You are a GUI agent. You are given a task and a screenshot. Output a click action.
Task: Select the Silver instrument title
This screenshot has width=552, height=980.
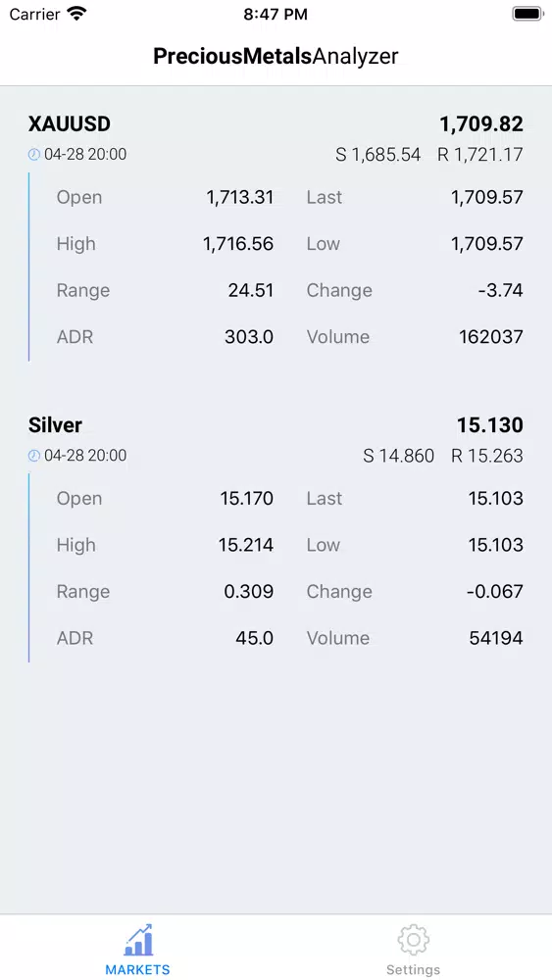click(55, 425)
